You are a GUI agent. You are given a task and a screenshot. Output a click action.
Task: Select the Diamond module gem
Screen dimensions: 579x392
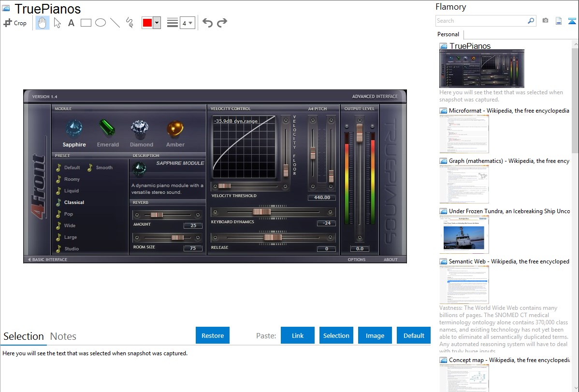click(140, 129)
